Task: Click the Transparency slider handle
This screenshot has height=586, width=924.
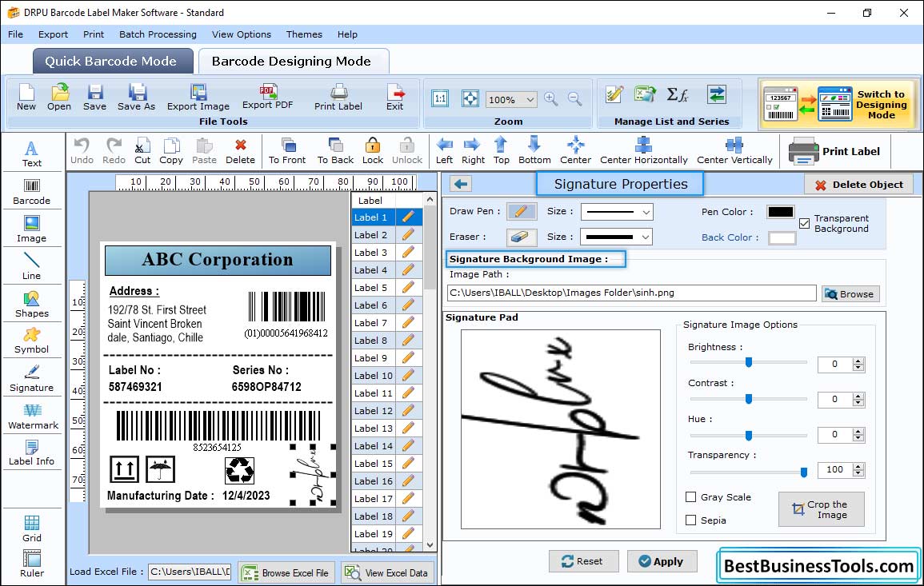Action: 803,472
